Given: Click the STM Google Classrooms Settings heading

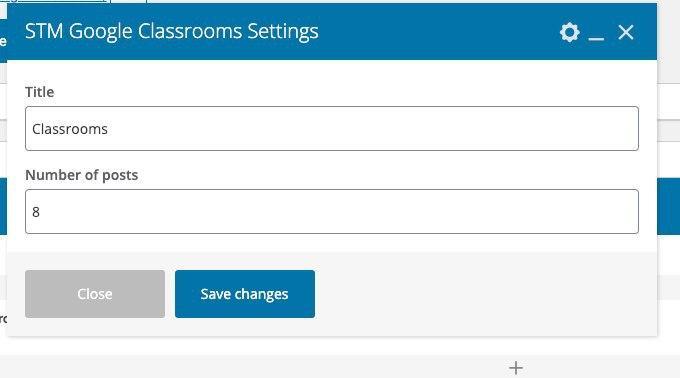Looking at the screenshot, I should (x=172, y=32).
